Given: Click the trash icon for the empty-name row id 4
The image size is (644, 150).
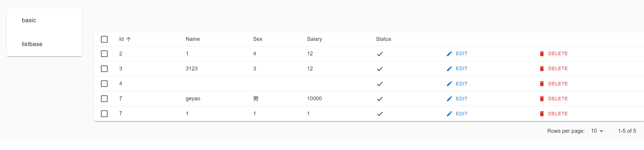Looking at the screenshot, I should (542, 84).
